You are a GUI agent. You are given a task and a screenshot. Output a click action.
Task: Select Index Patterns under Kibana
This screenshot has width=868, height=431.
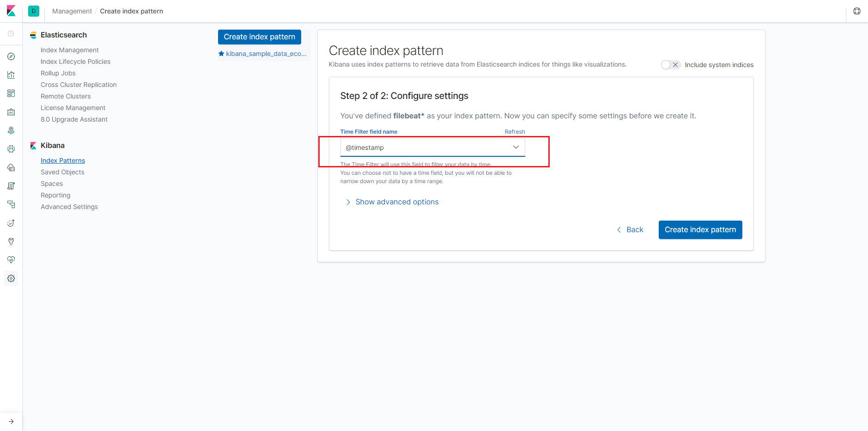click(x=63, y=160)
